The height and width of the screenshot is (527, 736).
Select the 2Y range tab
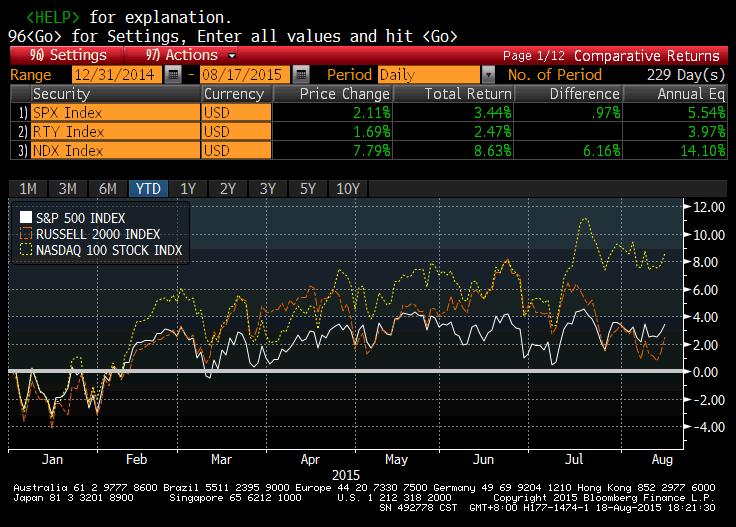228,189
